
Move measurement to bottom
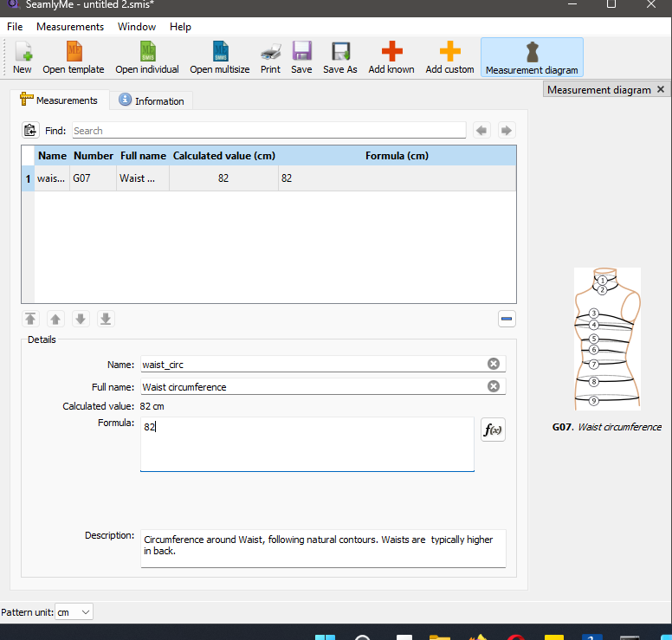[x=106, y=319]
